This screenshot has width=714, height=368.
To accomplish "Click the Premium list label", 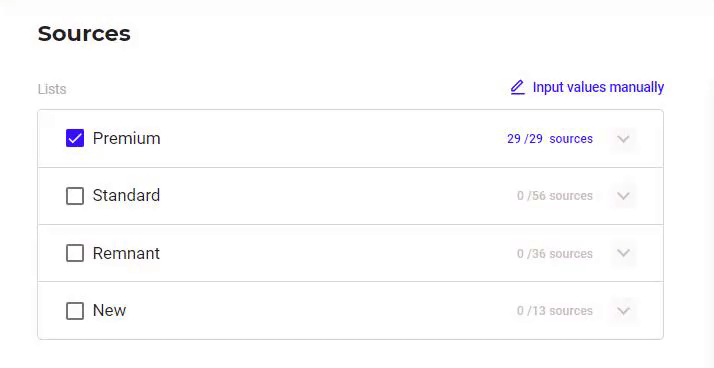I will click(127, 138).
